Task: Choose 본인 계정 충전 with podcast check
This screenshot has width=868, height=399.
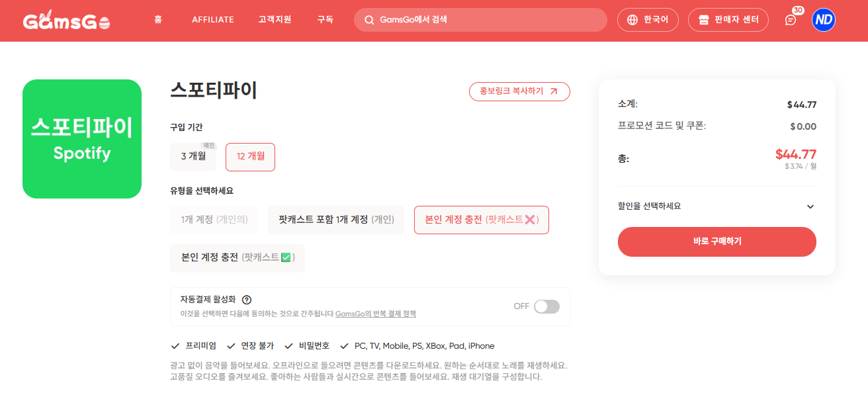Action: coord(238,258)
